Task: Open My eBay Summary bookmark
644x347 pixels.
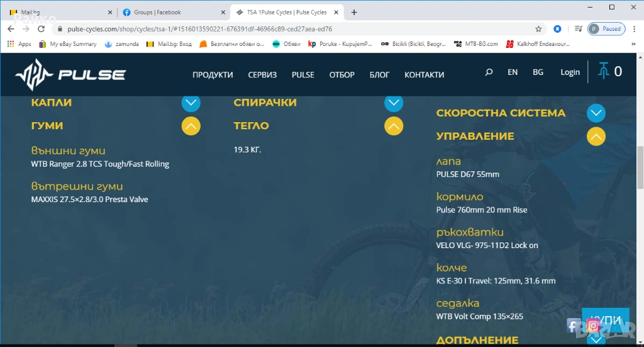Action: click(68, 44)
